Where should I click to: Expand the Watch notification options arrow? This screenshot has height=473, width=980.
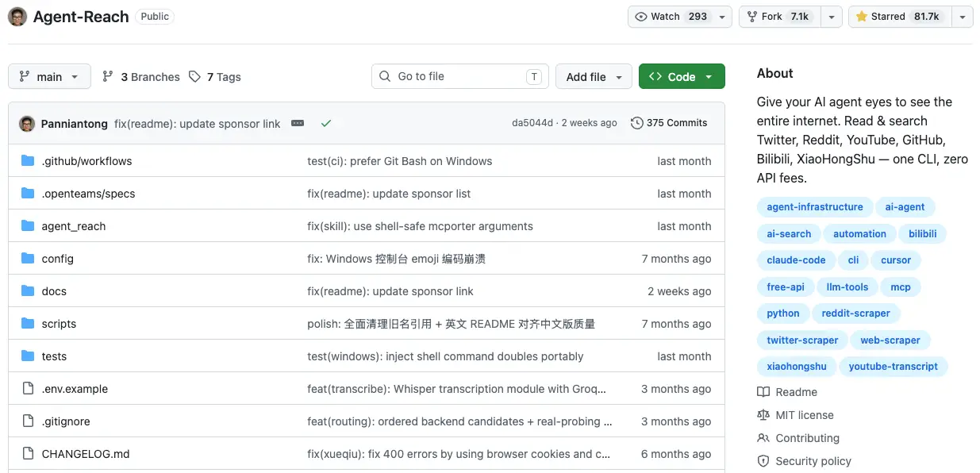pyautogui.click(x=721, y=17)
